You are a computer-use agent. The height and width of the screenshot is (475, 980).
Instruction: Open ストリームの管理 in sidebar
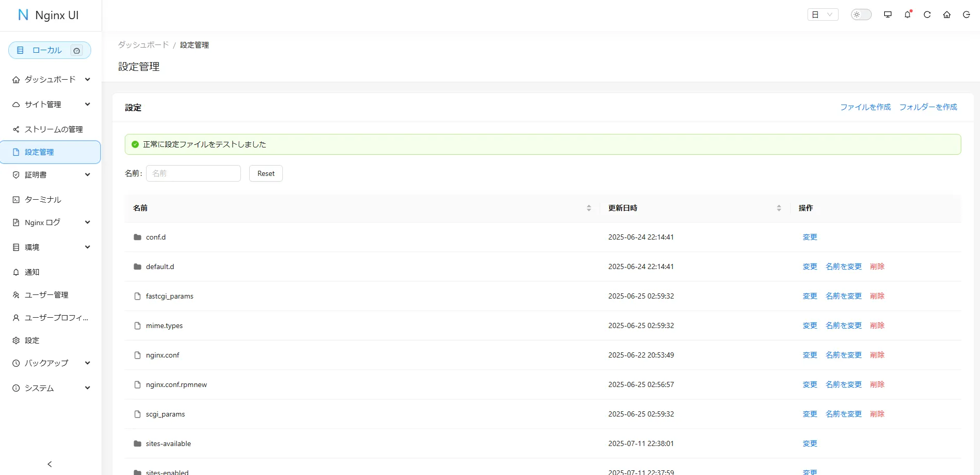pyautogui.click(x=51, y=129)
